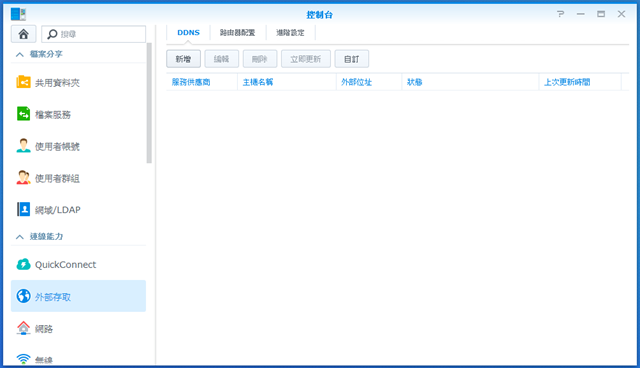Open the wireless Wi-Fi icon
640x368 pixels.
(x=23, y=359)
